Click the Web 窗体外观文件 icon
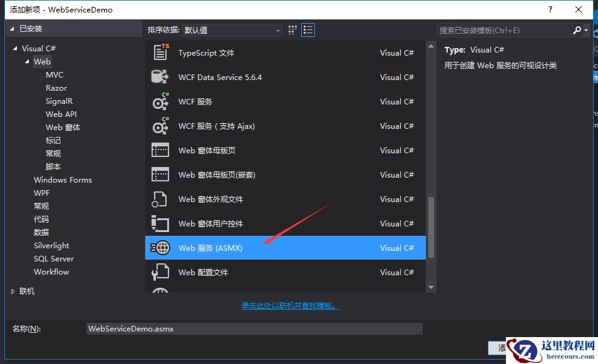The width and height of the screenshot is (598, 364). point(160,199)
